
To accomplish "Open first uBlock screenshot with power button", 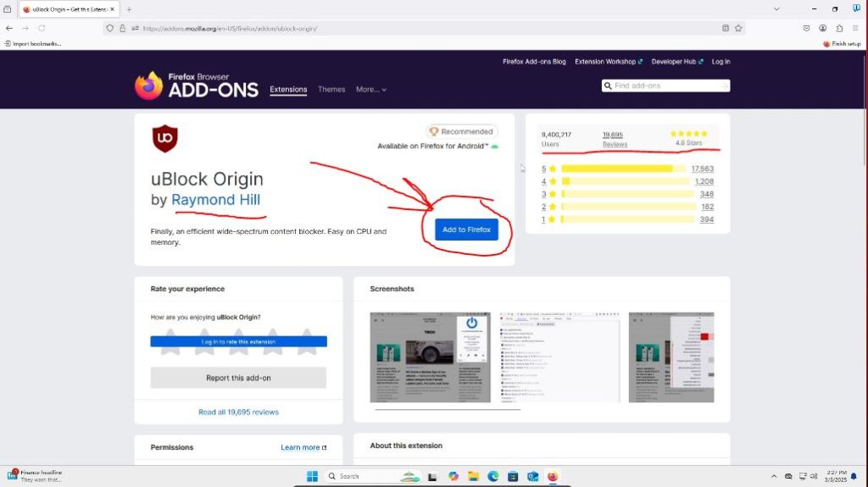I will pos(430,357).
